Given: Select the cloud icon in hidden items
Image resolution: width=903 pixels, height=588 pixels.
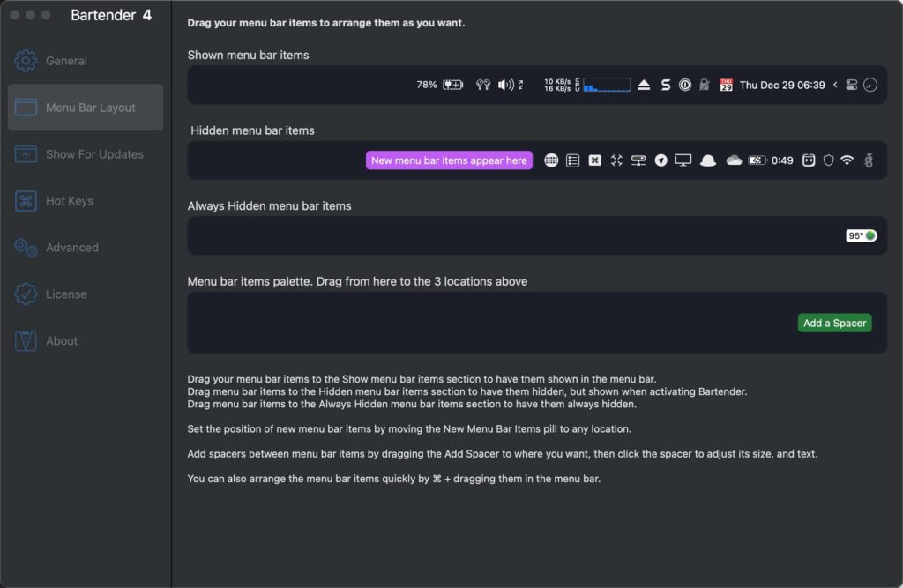Looking at the screenshot, I should point(734,160).
